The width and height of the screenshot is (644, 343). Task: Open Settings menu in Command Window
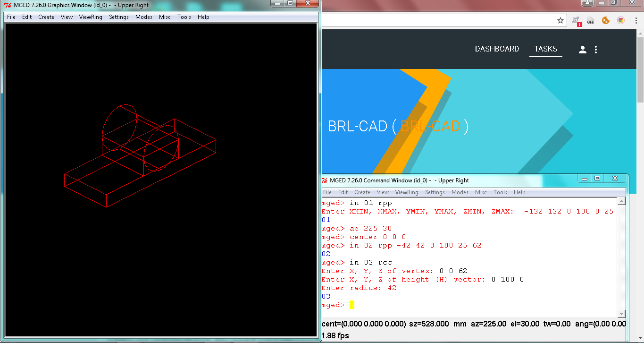coord(435,192)
